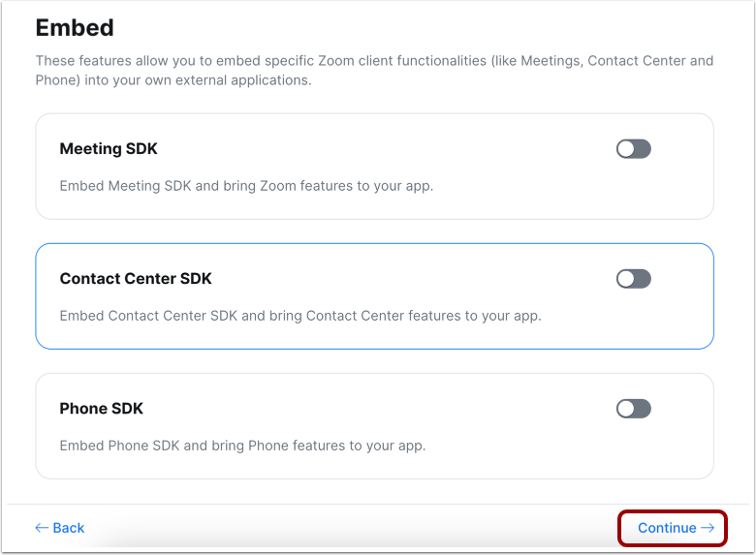Turn on the Contact Center SDK switch

(x=634, y=279)
